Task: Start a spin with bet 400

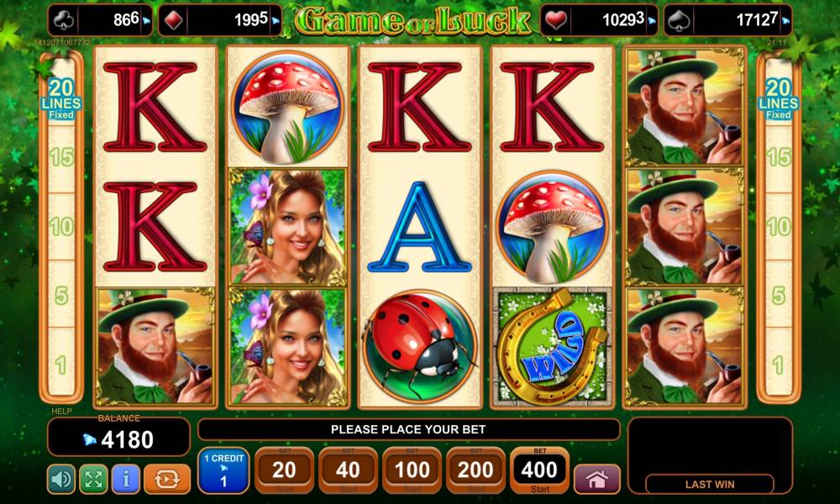Action: tap(539, 470)
